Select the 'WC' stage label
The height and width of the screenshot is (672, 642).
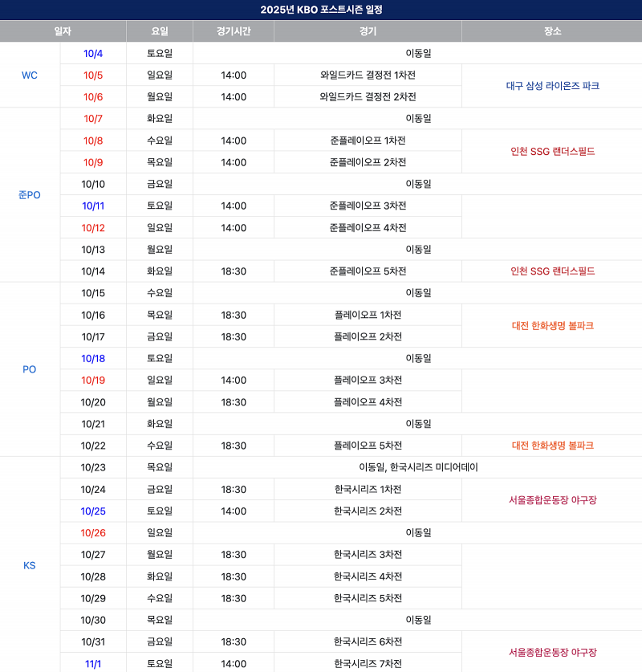tap(30, 75)
